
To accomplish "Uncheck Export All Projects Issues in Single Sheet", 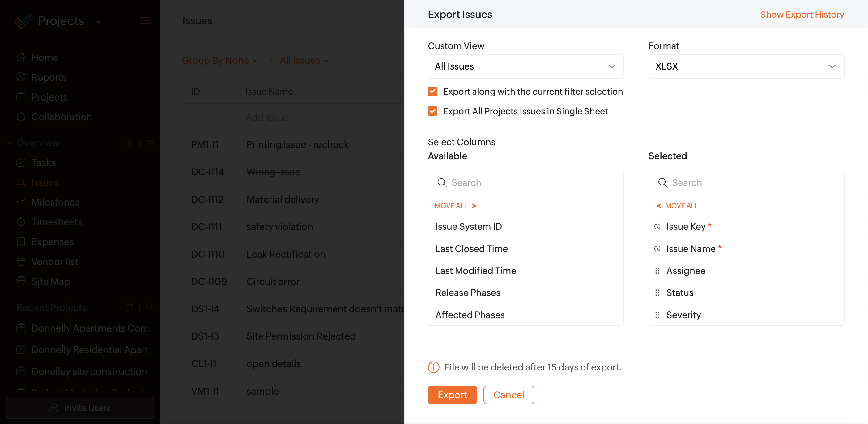I will coord(433,111).
